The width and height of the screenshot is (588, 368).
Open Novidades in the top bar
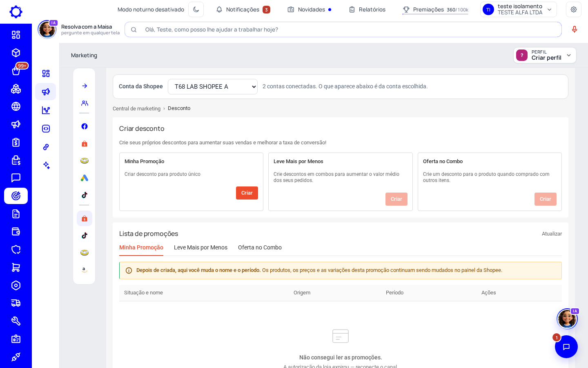310,9
